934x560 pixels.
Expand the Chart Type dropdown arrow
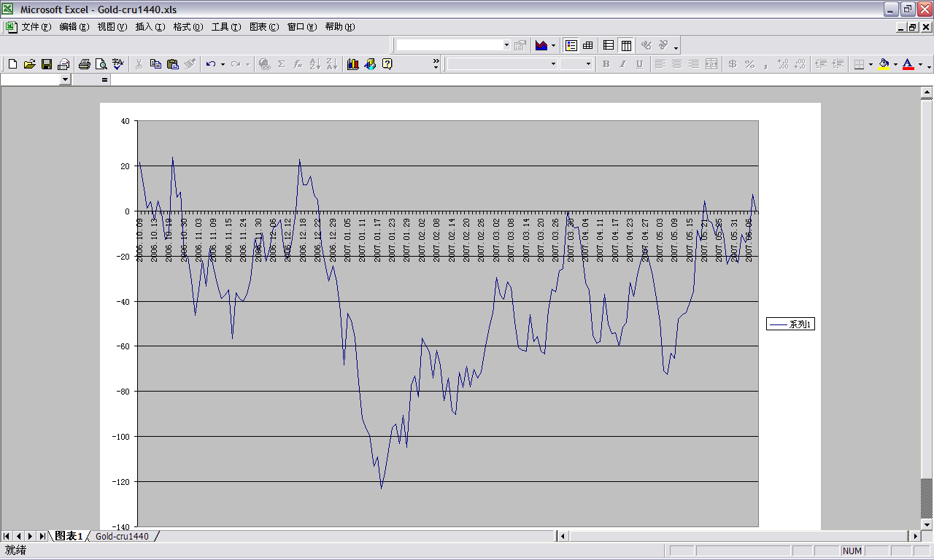click(x=553, y=45)
